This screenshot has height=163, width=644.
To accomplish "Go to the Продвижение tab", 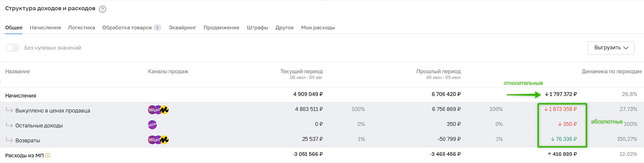I will tap(221, 28).
